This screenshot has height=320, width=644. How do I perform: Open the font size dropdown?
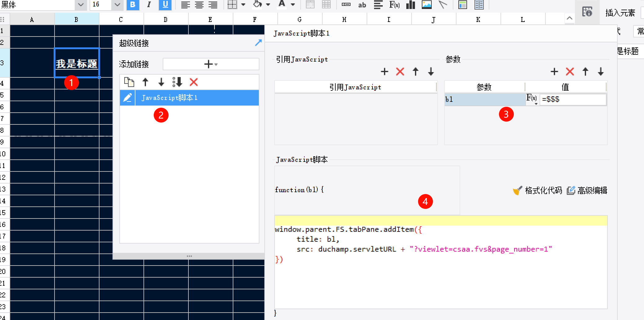click(117, 5)
